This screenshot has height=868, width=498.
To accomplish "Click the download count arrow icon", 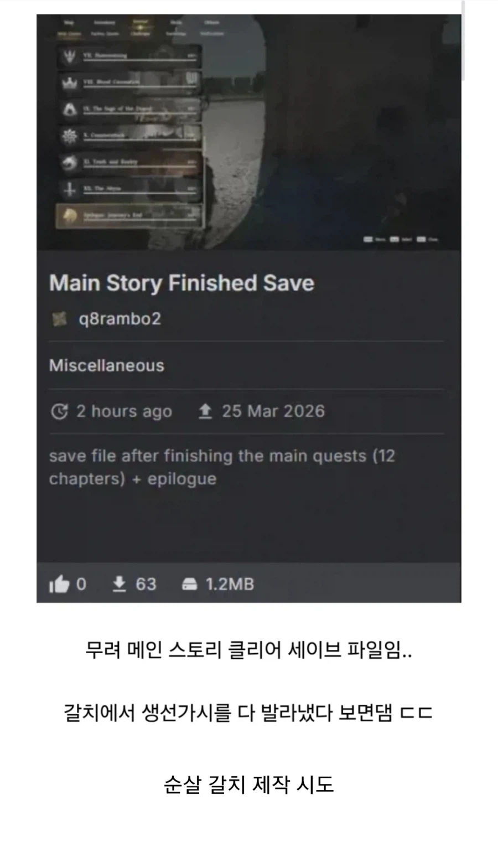I will tap(120, 583).
